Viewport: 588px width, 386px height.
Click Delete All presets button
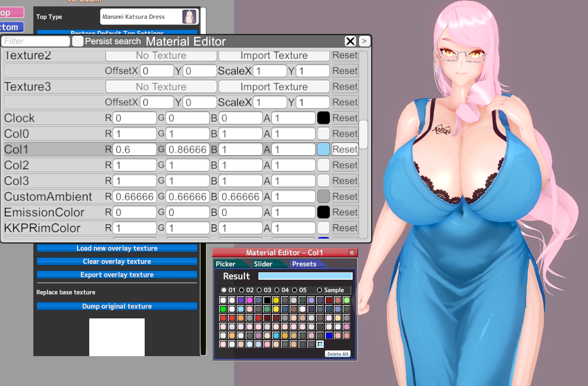click(337, 354)
